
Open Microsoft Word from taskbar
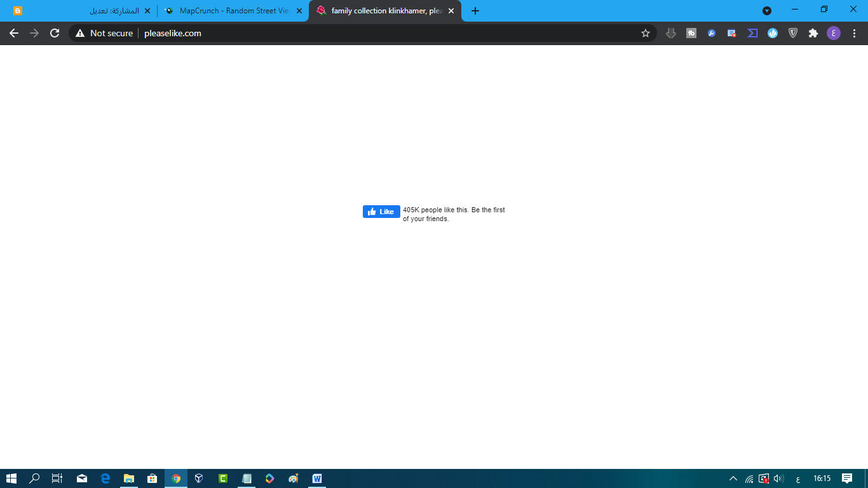click(317, 478)
